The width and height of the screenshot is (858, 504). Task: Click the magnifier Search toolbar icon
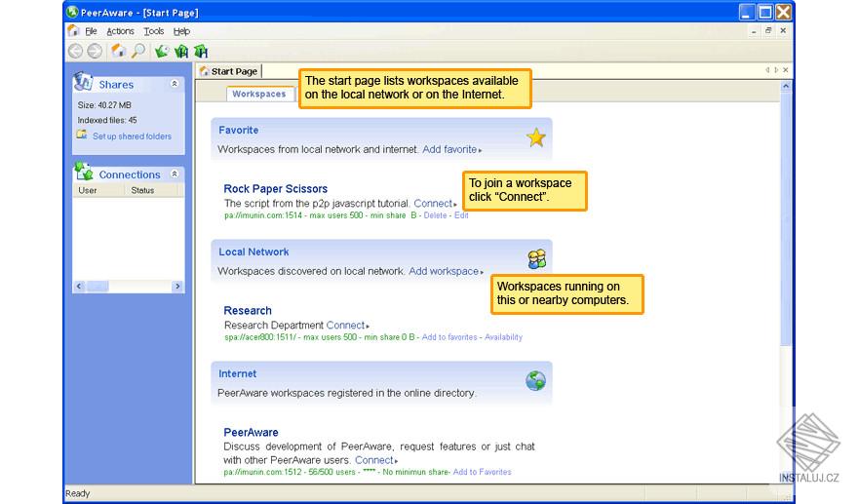click(x=139, y=51)
